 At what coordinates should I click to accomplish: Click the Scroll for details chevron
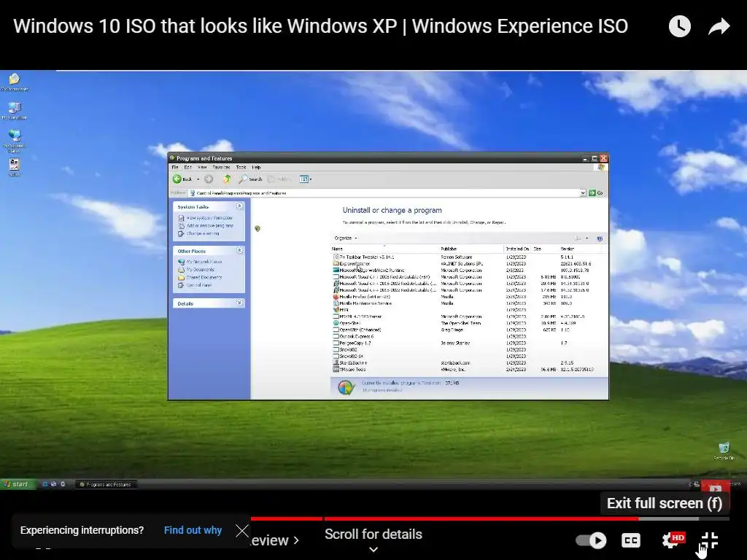coord(373,550)
